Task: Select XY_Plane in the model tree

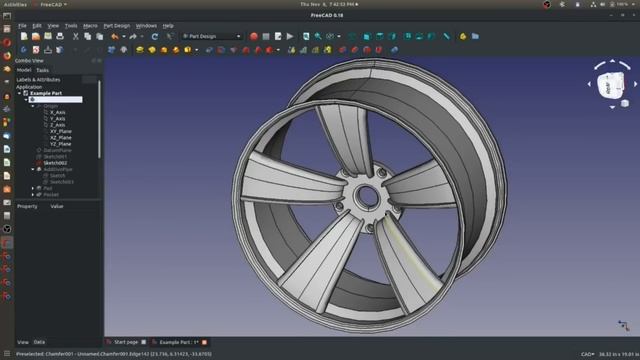Action: point(61,131)
